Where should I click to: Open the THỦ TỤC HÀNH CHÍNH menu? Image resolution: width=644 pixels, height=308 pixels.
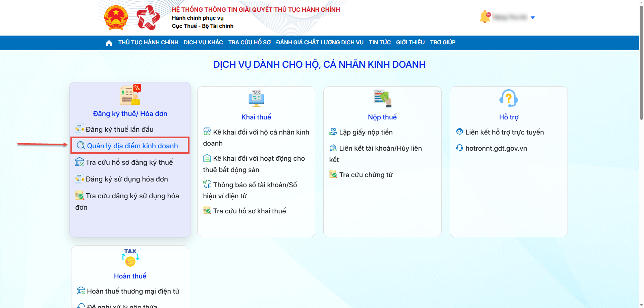[148, 43]
